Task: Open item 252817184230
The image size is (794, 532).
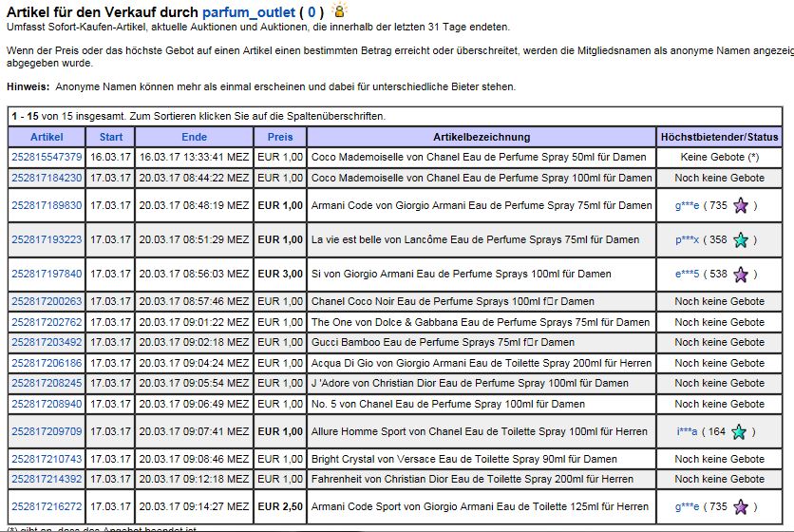Action: 47,178
